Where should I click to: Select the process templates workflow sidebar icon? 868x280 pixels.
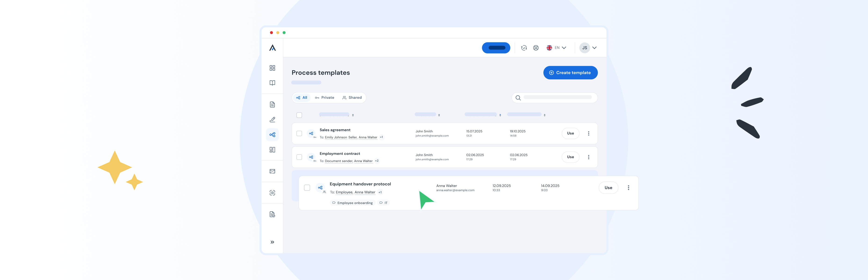272,135
